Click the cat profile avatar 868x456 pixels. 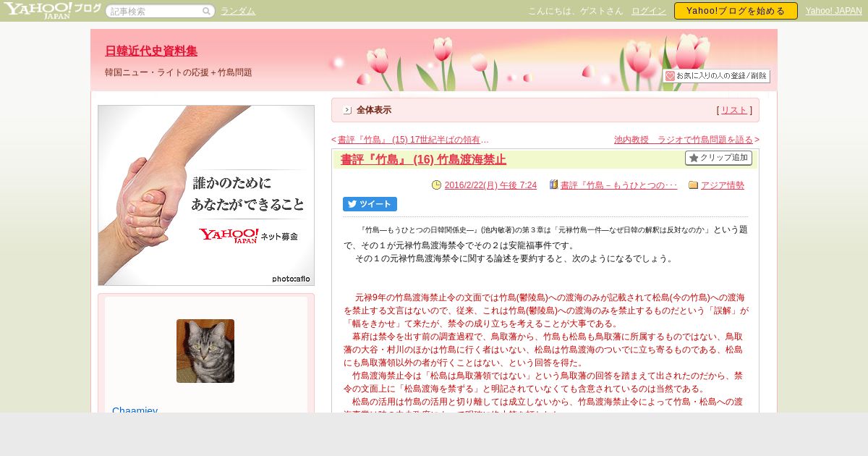point(205,351)
